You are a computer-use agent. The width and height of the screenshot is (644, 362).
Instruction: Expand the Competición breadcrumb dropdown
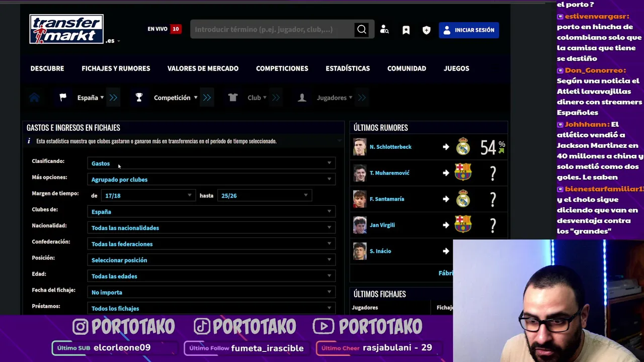[x=176, y=98]
